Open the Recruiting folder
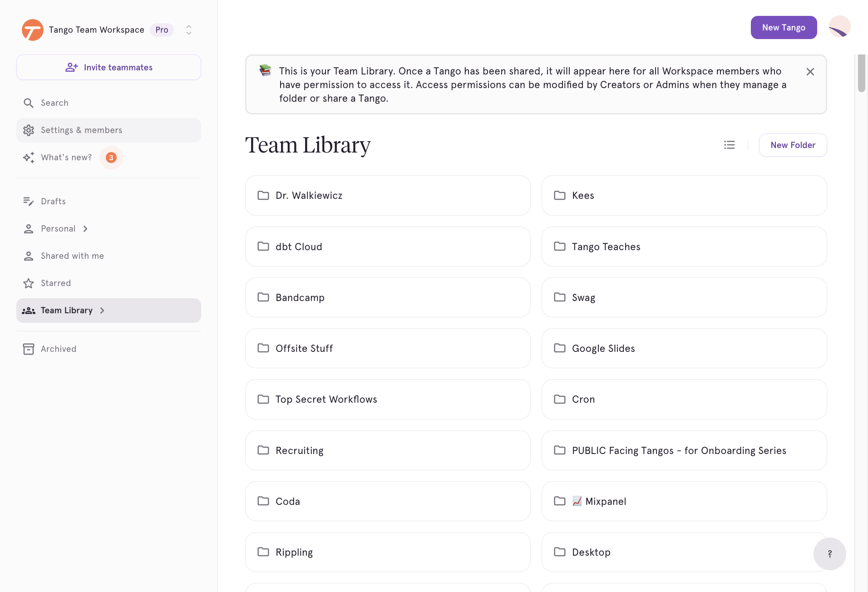Image resolution: width=868 pixels, height=592 pixels. point(388,450)
